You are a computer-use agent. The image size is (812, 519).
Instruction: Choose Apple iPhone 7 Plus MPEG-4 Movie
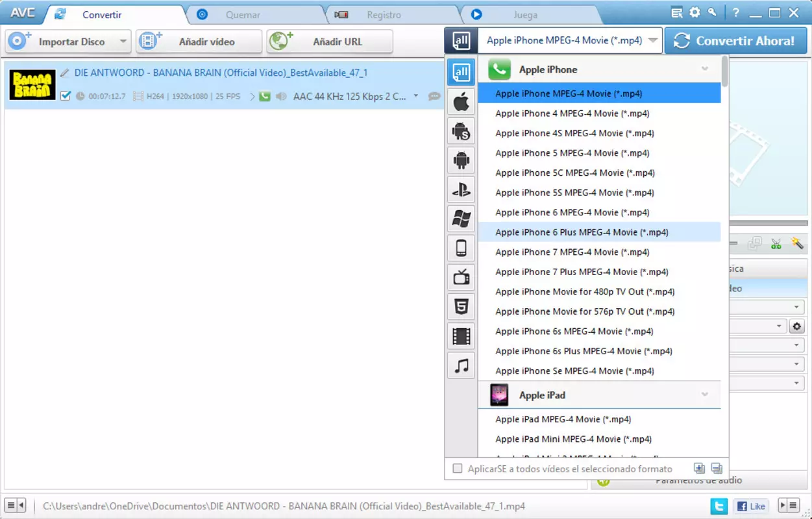click(599, 272)
